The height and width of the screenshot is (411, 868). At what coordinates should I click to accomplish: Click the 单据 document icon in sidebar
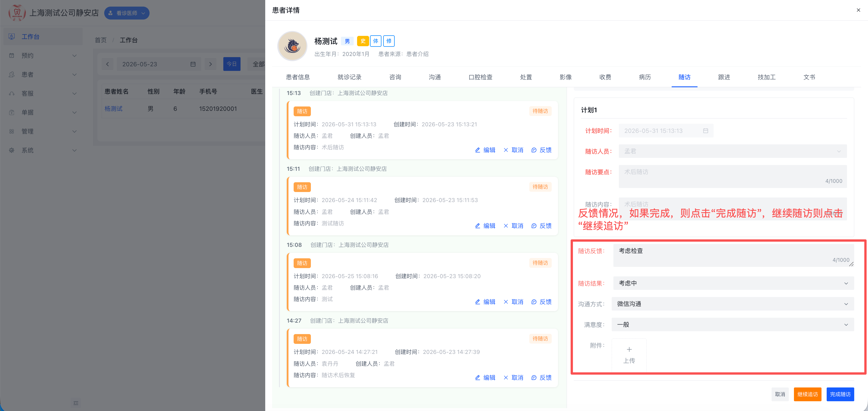(12, 112)
